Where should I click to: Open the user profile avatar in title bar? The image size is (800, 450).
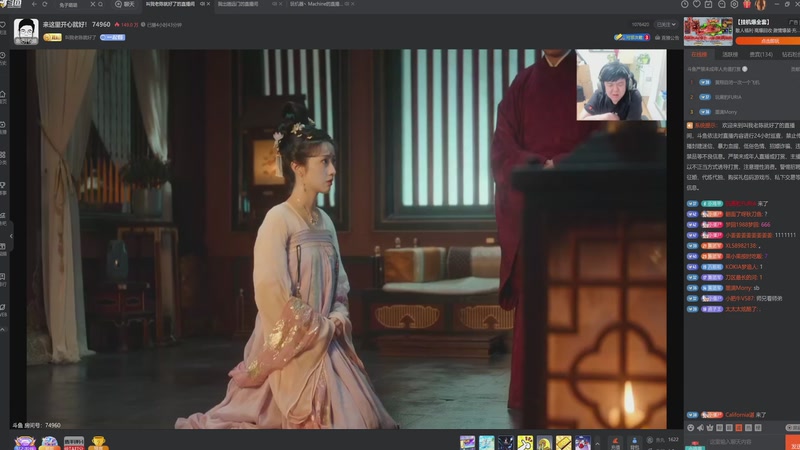coord(760,5)
